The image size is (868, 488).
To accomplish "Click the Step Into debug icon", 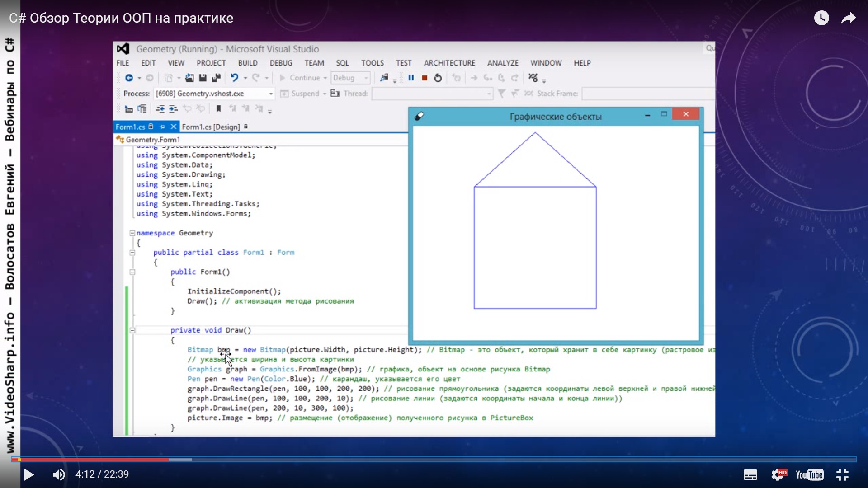I will [488, 78].
